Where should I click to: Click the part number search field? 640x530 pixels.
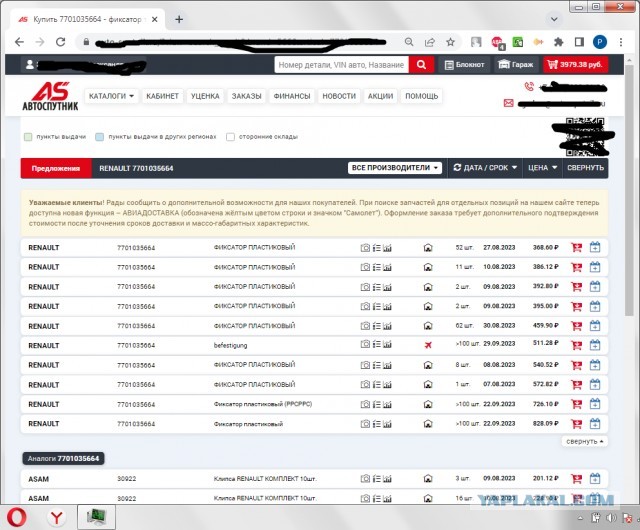(342, 65)
